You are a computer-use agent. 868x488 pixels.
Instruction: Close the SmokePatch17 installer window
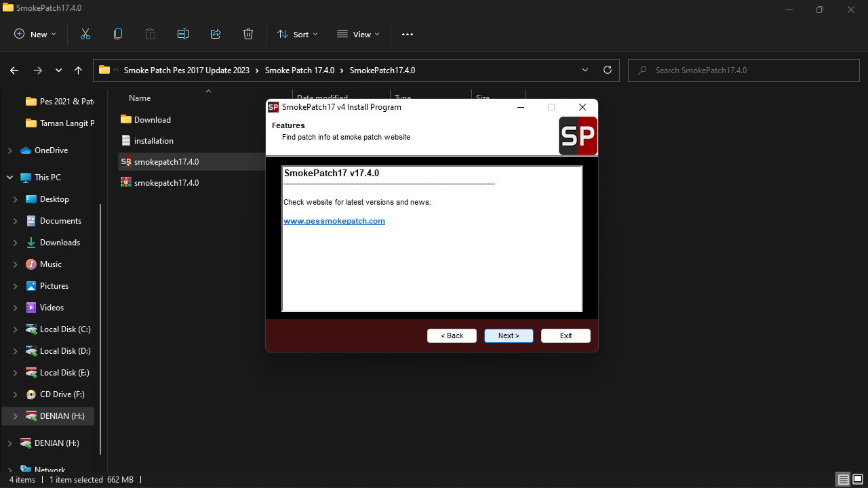[583, 107]
